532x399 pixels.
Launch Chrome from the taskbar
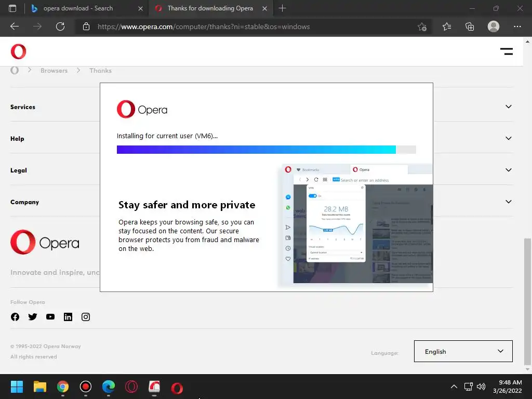coord(63,387)
